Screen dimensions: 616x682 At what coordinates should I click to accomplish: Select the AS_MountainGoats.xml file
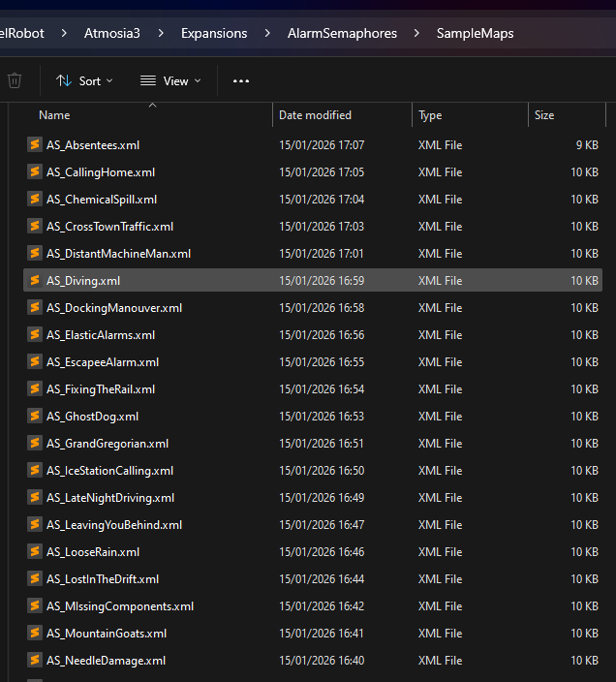click(107, 634)
